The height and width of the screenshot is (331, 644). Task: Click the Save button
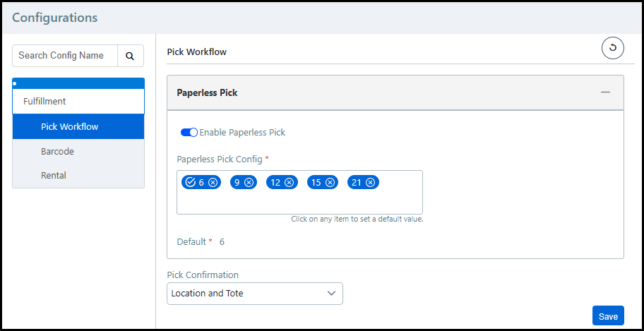[608, 316]
